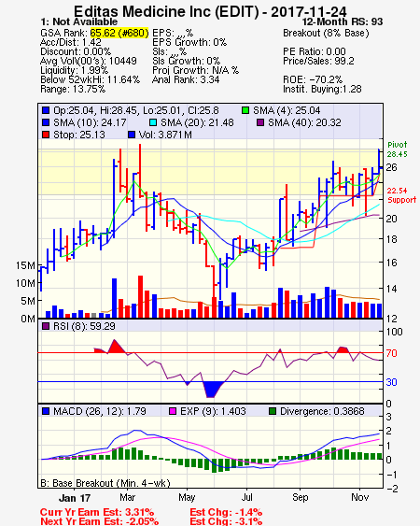Click the blue MACD legend swatch

(46, 411)
